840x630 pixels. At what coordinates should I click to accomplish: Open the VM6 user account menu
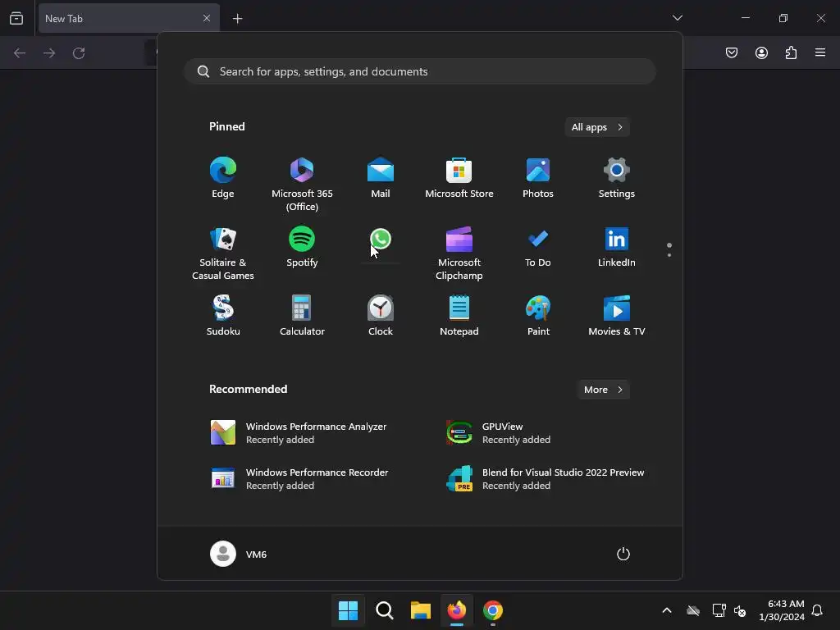[x=239, y=554]
